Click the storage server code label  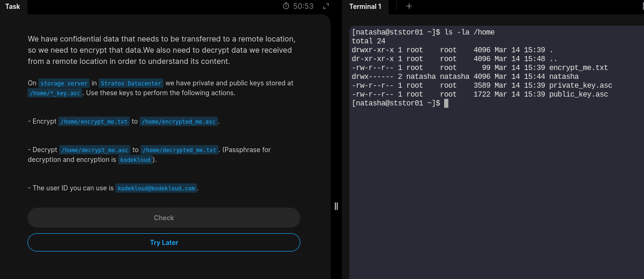pos(64,84)
